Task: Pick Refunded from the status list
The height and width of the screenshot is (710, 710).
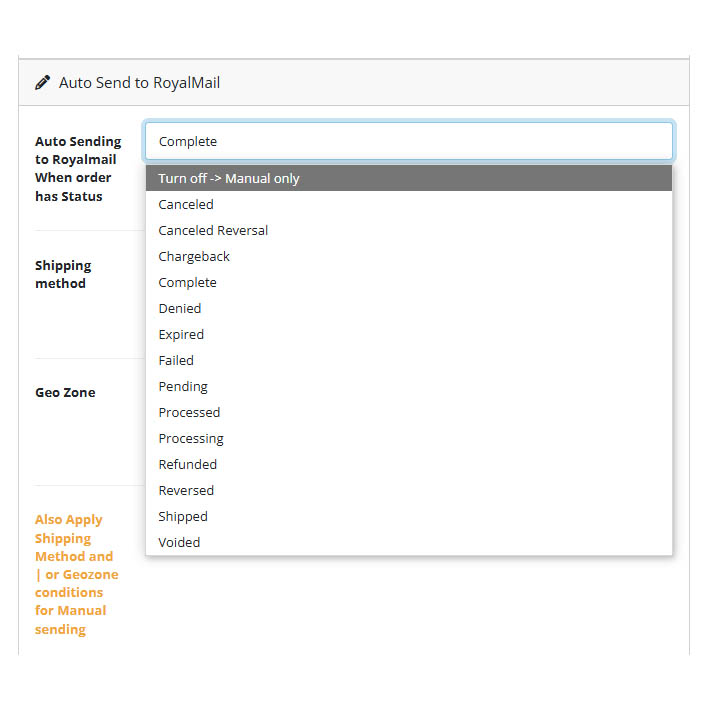Action: point(409,465)
